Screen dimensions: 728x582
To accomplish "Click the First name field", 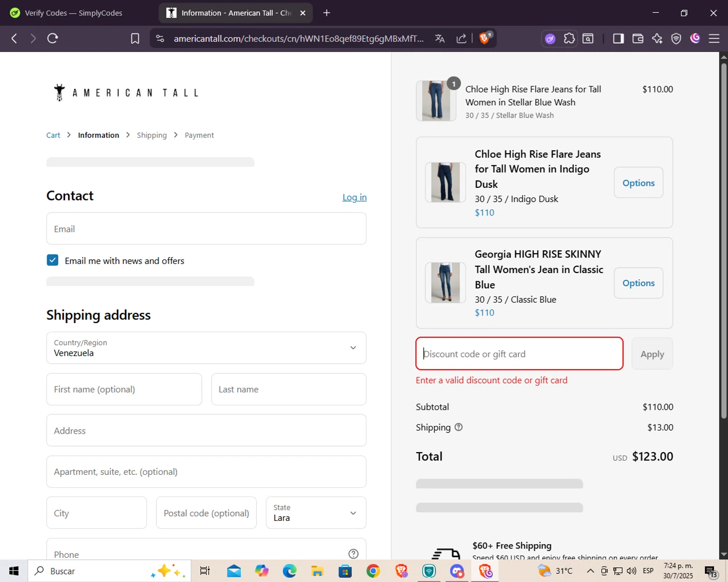I will pyautogui.click(x=124, y=389).
